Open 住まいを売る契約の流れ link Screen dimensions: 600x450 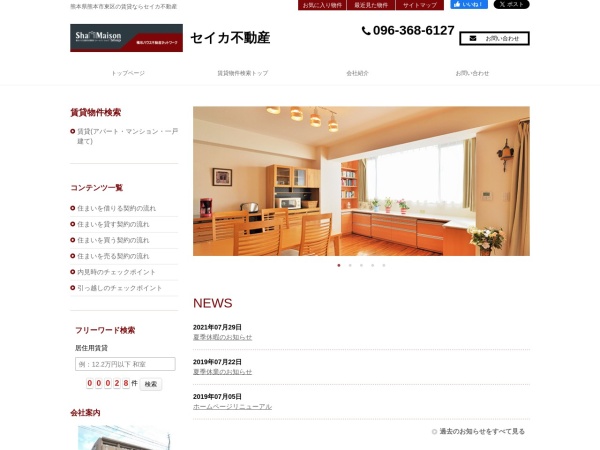coord(113,256)
